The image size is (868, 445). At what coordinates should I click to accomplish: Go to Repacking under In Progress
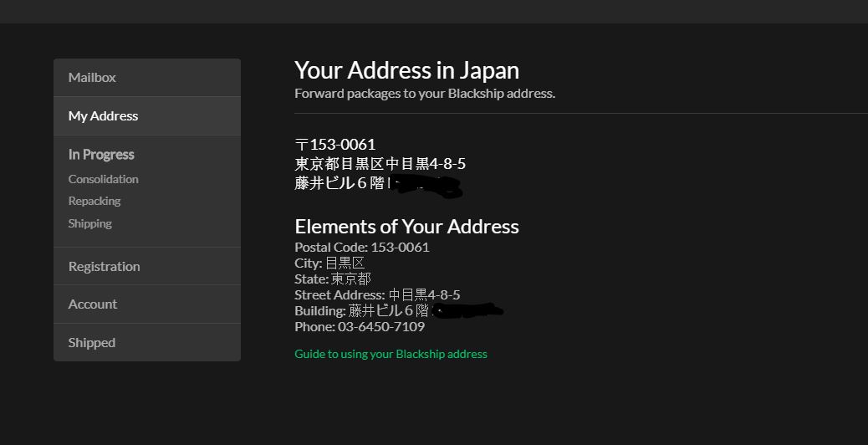(x=94, y=201)
